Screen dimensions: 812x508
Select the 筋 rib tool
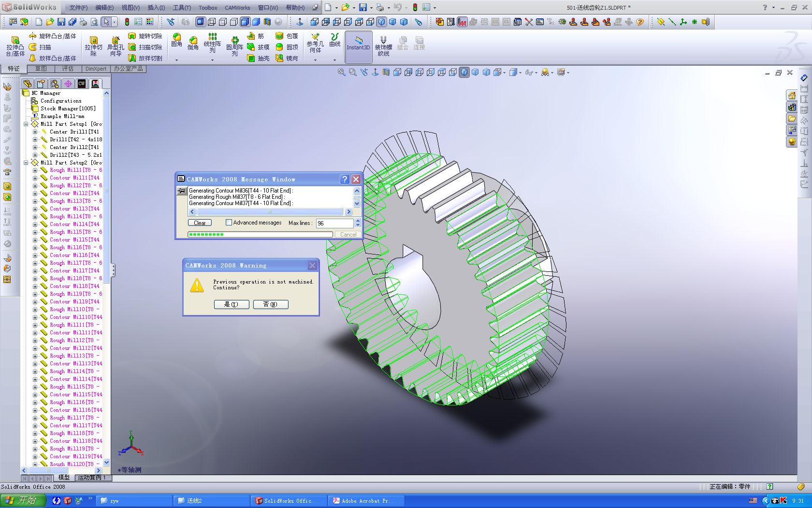tap(255, 36)
